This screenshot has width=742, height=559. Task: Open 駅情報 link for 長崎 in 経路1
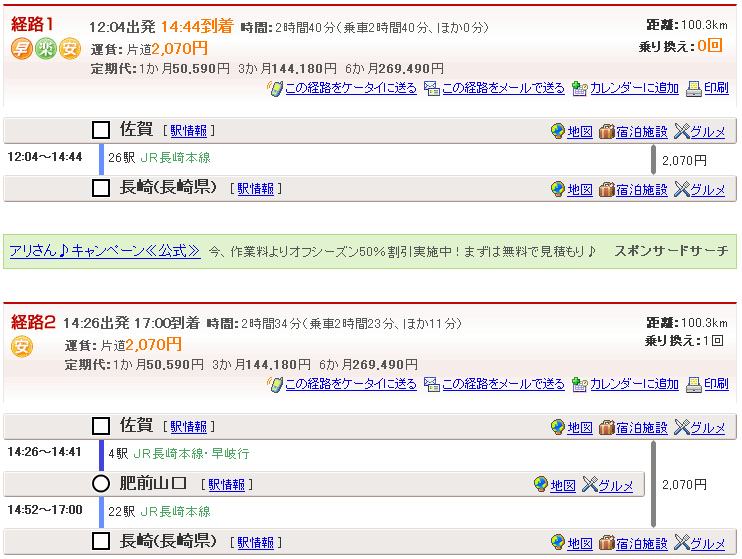[x=256, y=189]
